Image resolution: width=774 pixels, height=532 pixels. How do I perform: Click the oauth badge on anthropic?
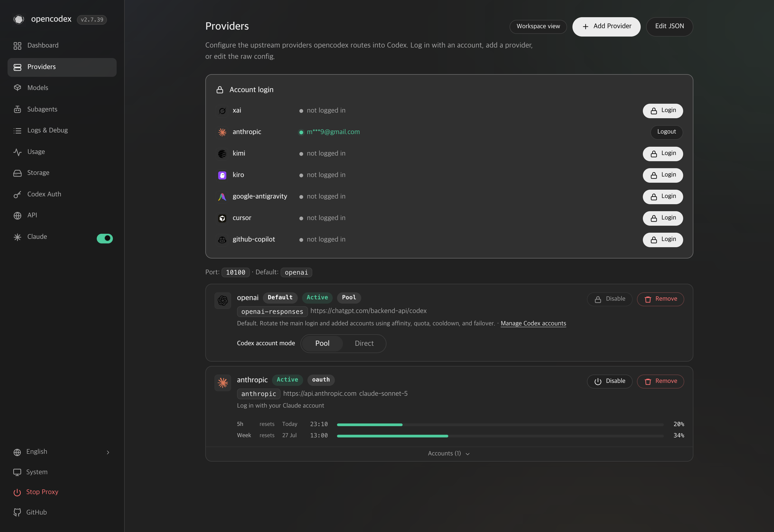pos(321,380)
